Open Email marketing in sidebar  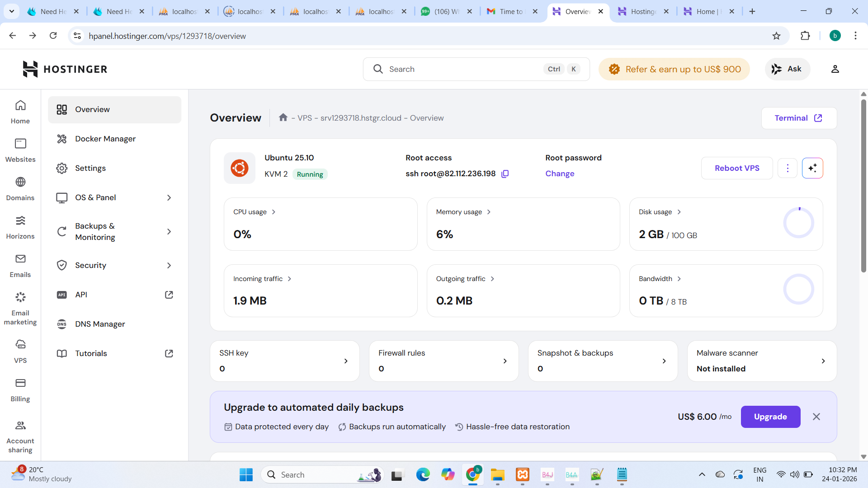(20, 308)
